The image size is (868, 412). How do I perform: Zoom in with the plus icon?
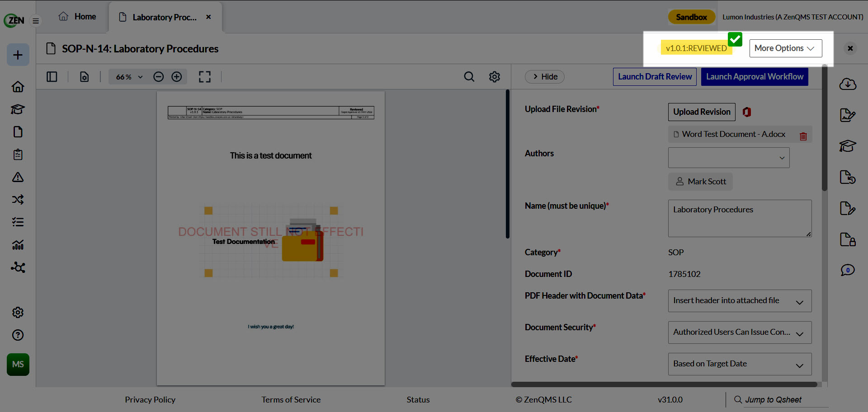tap(177, 77)
